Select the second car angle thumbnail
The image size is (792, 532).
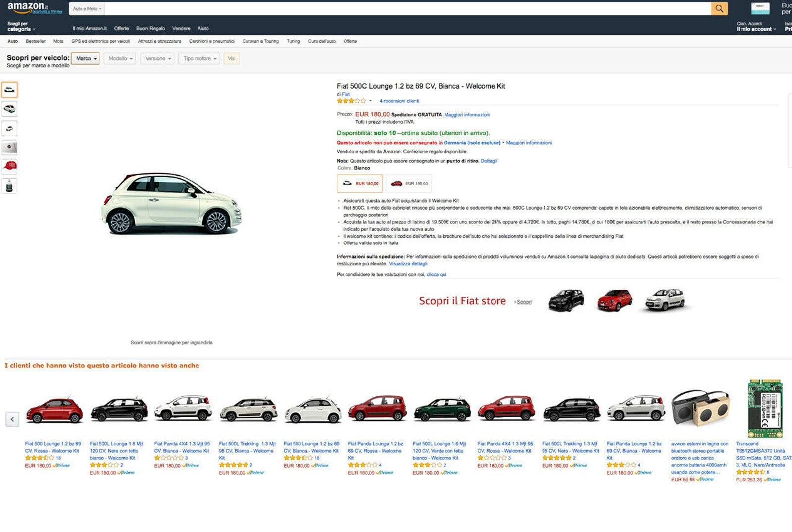[x=9, y=109]
